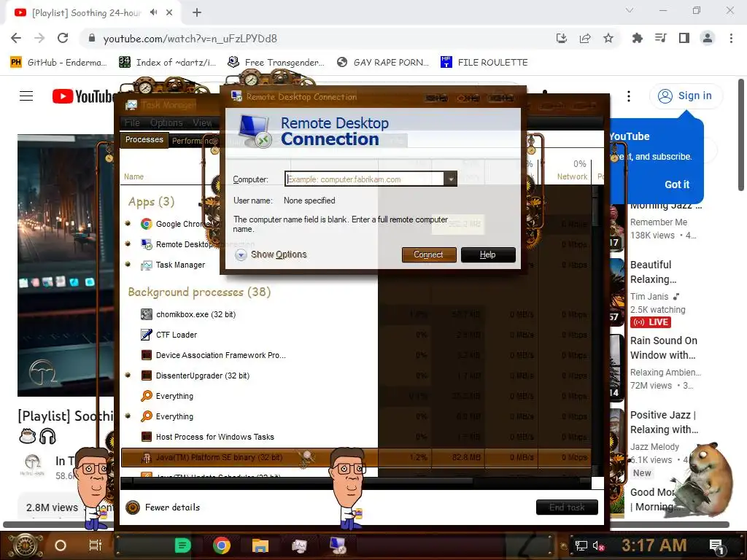This screenshot has height=560, width=747.
Task: Open the YouTube hamburger guide menu
Action: 26,96
